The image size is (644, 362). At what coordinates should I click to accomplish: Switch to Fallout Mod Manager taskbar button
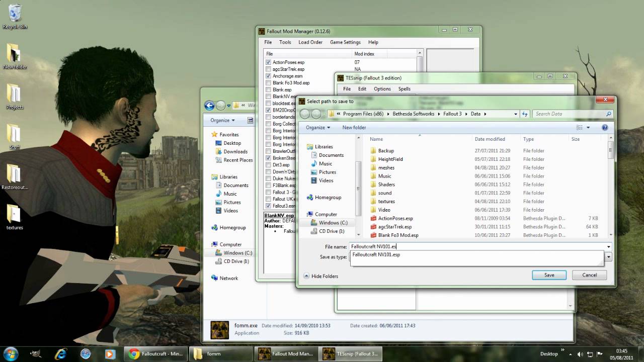(x=286, y=353)
